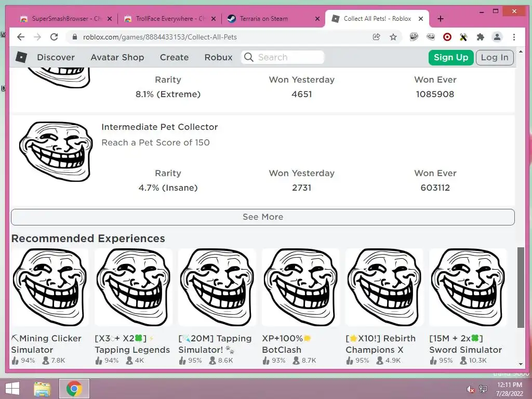The image size is (532, 399).
Task: Go back with the browser back arrow
Action: pos(21,37)
